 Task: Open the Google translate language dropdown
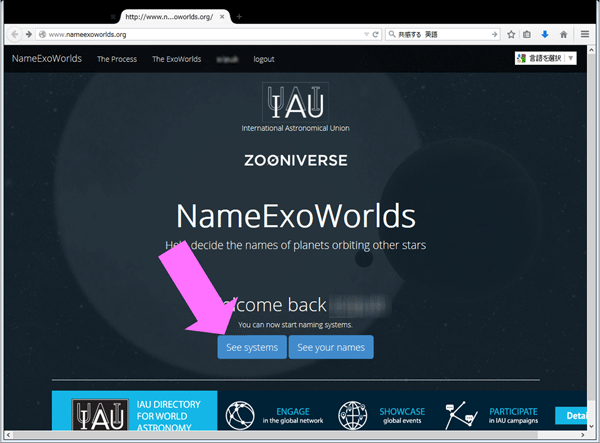tap(545, 58)
